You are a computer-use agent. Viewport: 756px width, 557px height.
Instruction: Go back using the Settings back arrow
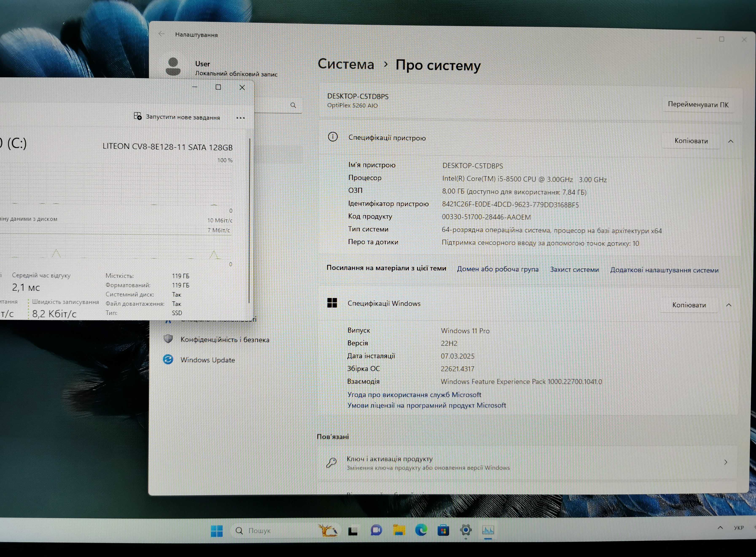tap(161, 34)
